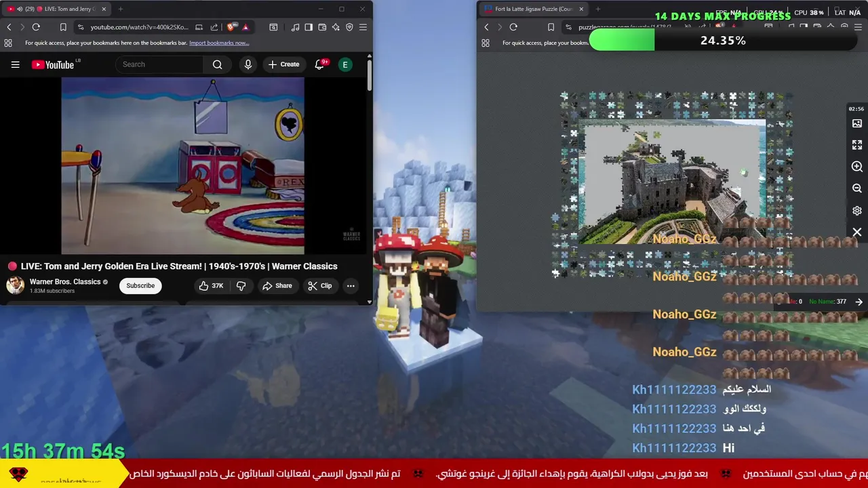Viewport: 868px width, 488px height.
Task: Open the YouTube Create button
Action: (283, 64)
